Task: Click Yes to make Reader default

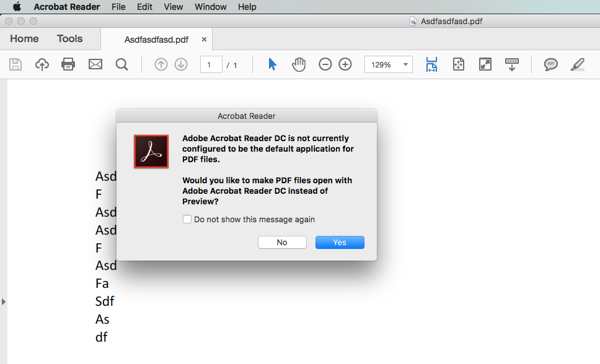Action: (x=340, y=243)
